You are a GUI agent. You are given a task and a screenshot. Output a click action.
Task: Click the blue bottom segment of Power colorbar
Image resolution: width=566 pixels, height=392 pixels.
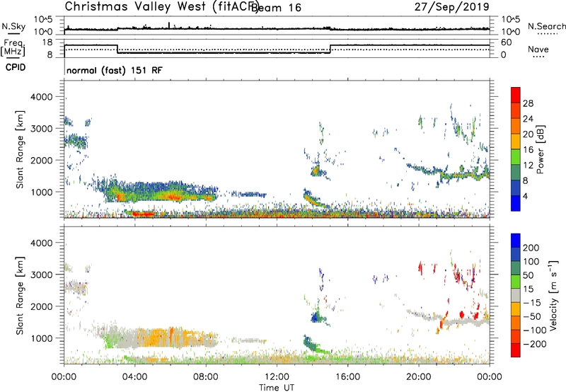click(516, 203)
